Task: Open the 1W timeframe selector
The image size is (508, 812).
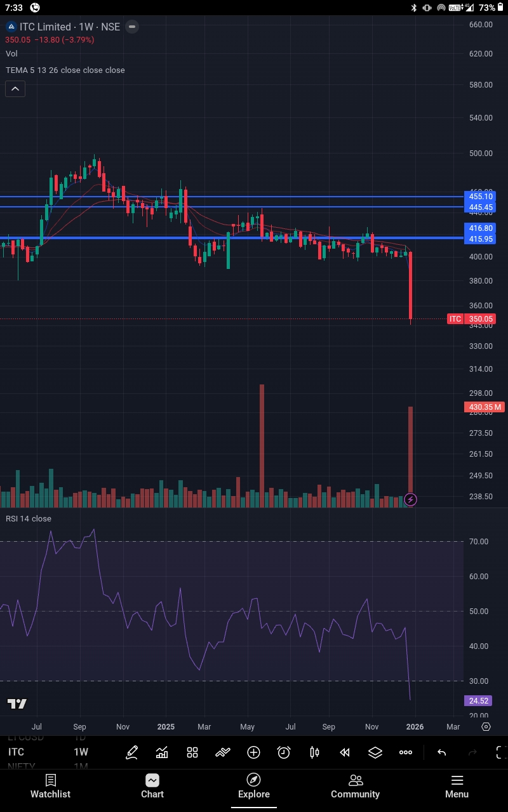Action: (81, 752)
